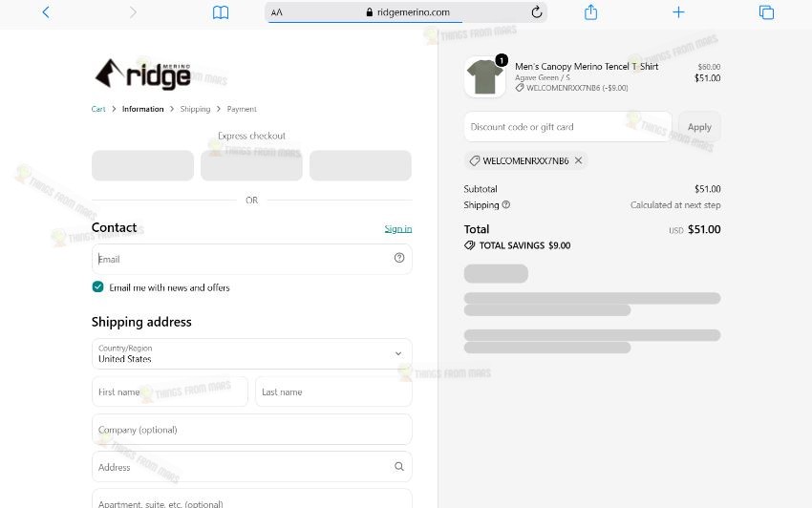Screen dimensions: 812x508
Task: Tap the AA reader view control
Action: pyautogui.click(x=276, y=12)
